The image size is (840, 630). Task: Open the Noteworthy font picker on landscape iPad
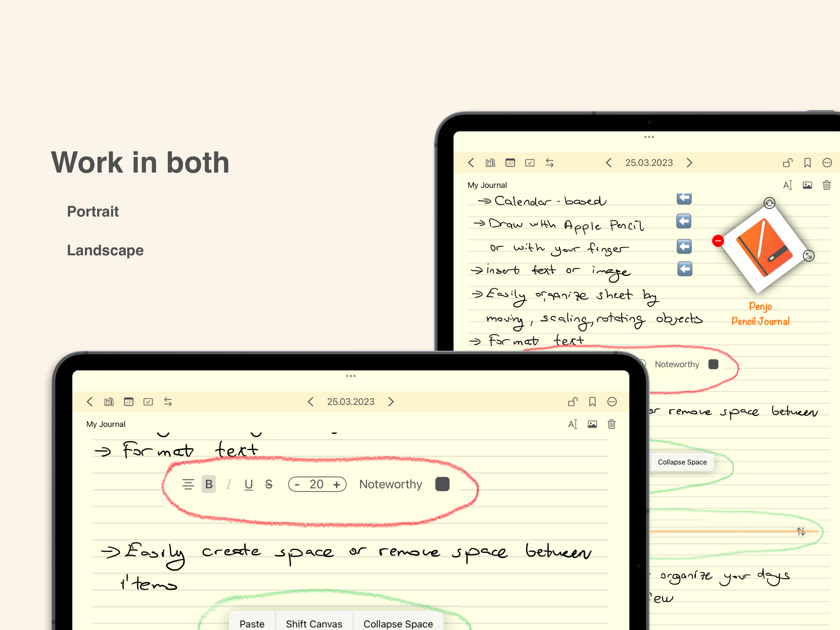tap(391, 484)
